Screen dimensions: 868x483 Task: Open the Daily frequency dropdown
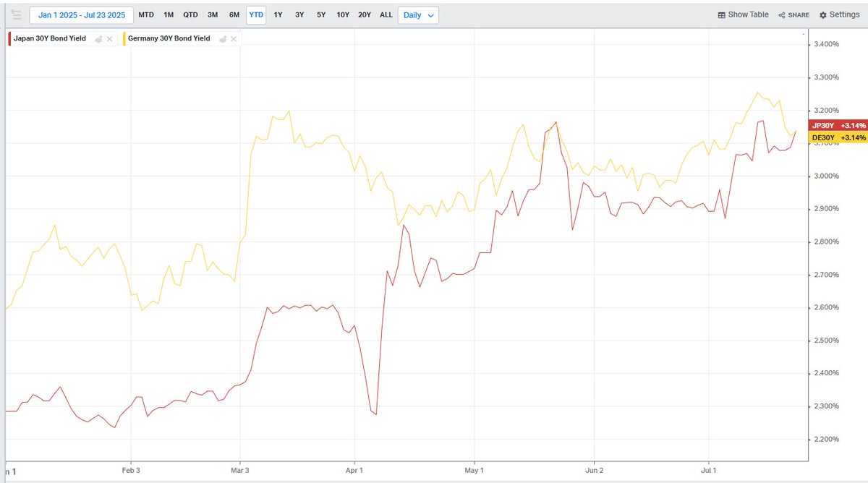(x=419, y=15)
